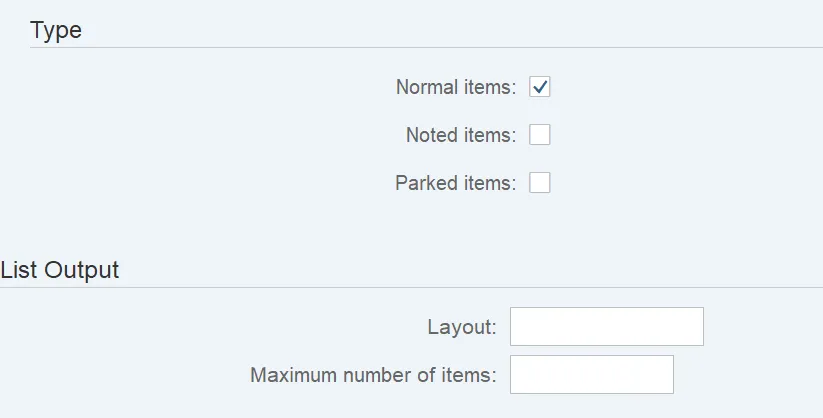Image resolution: width=823 pixels, height=418 pixels.
Task: Uncheck the Normal items checkbox
Action: pyautogui.click(x=540, y=87)
